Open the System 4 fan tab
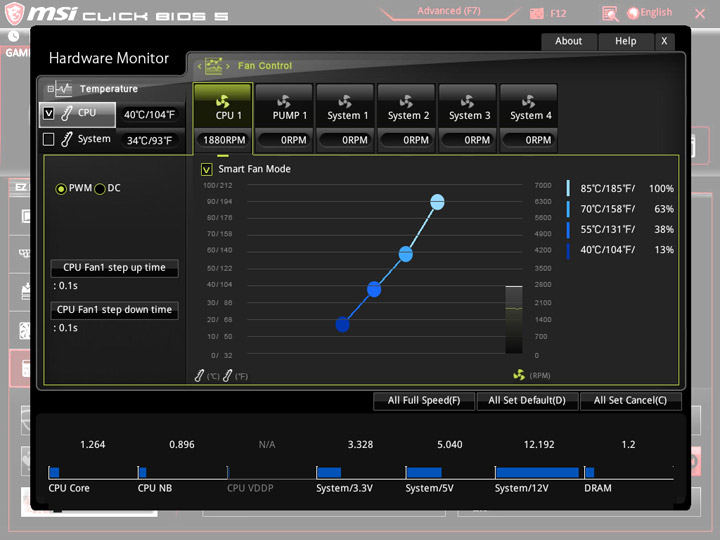Screen dimensions: 720x540 point(529,106)
